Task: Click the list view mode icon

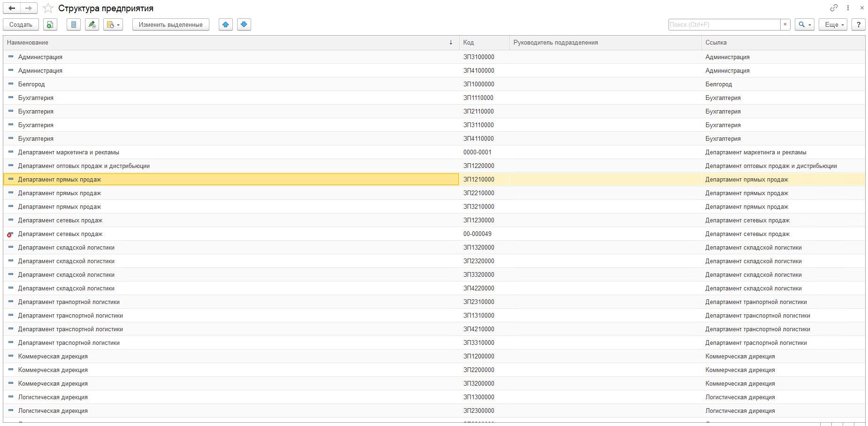Action: [74, 25]
